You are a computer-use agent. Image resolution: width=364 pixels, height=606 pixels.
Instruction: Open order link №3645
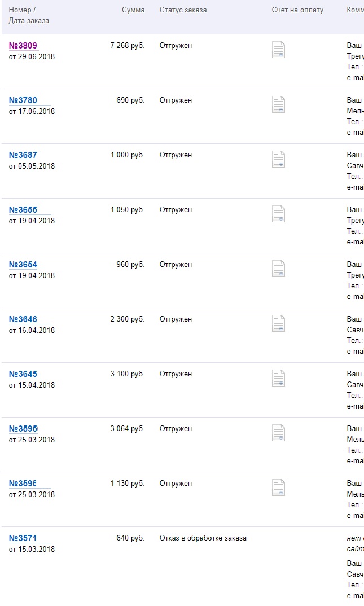click(23, 374)
